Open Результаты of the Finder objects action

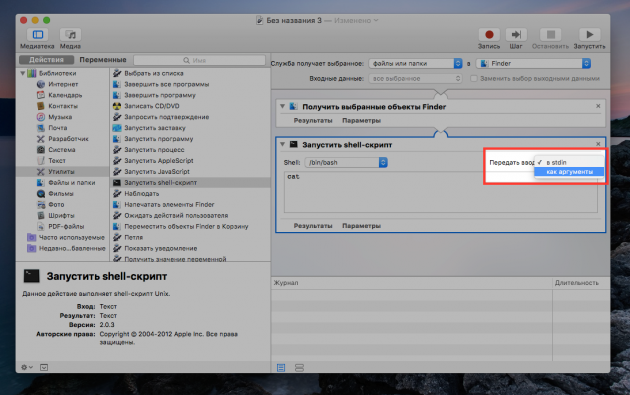[x=313, y=121]
